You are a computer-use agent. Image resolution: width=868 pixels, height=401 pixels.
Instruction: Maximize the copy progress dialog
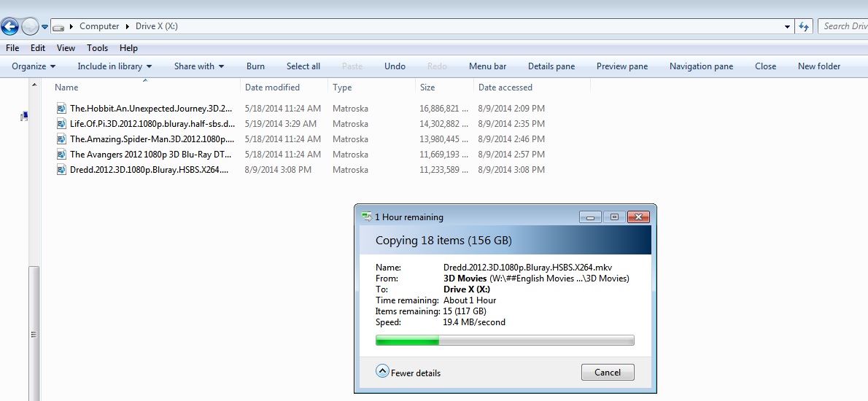coord(614,217)
